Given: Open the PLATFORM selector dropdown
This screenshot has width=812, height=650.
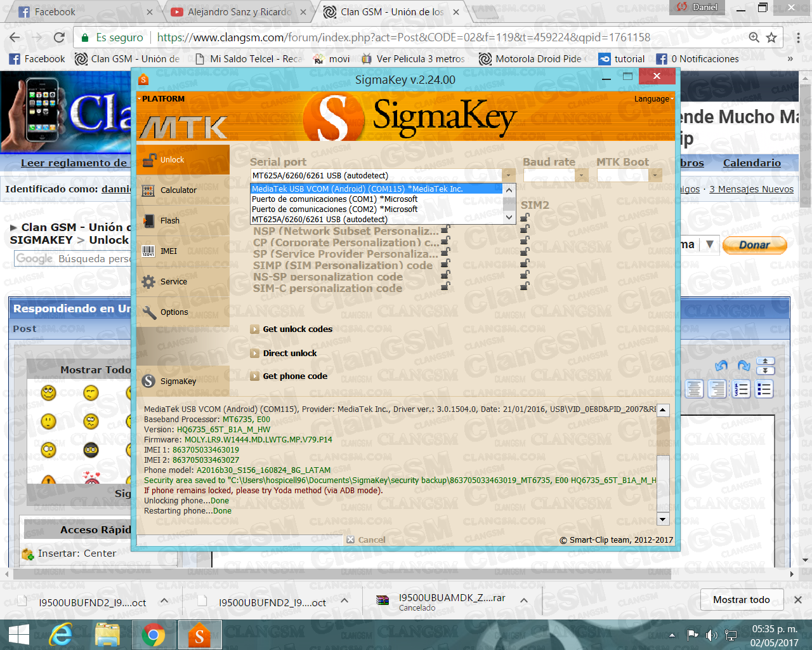Looking at the screenshot, I should tap(162, 99).
